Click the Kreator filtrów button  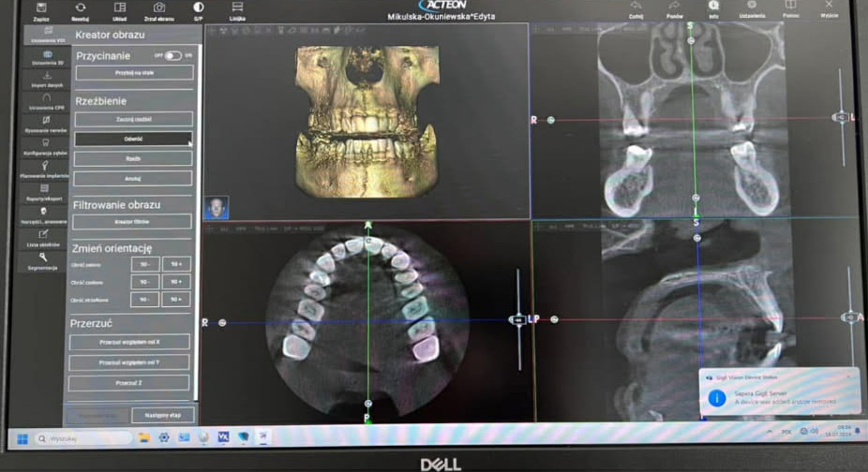click(132, 222)
